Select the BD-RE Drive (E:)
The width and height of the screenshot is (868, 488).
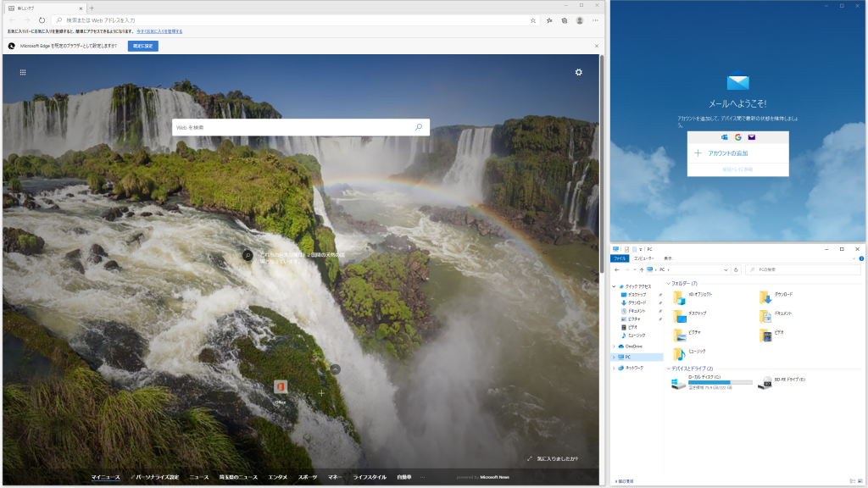click(782, 382)
